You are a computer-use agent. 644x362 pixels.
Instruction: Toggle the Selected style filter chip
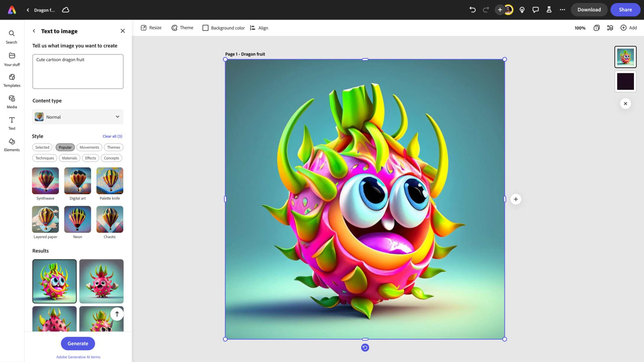pos(42,147)
